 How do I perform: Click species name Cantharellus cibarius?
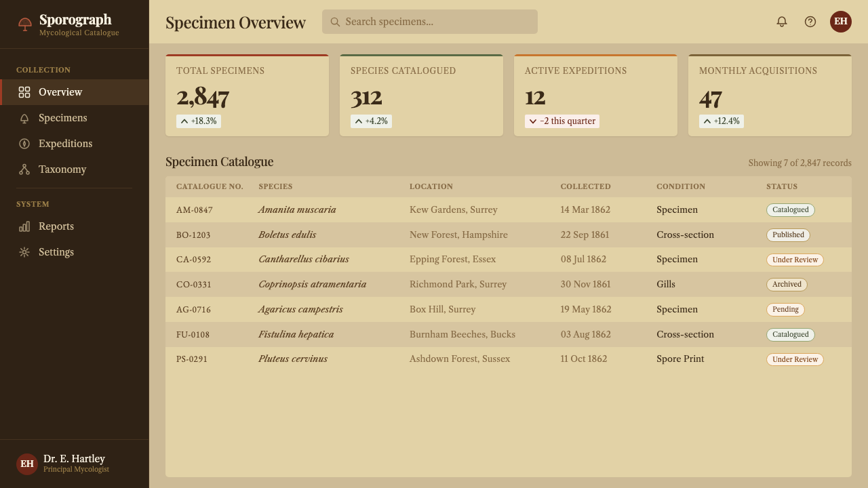click(x=304, y=260)
